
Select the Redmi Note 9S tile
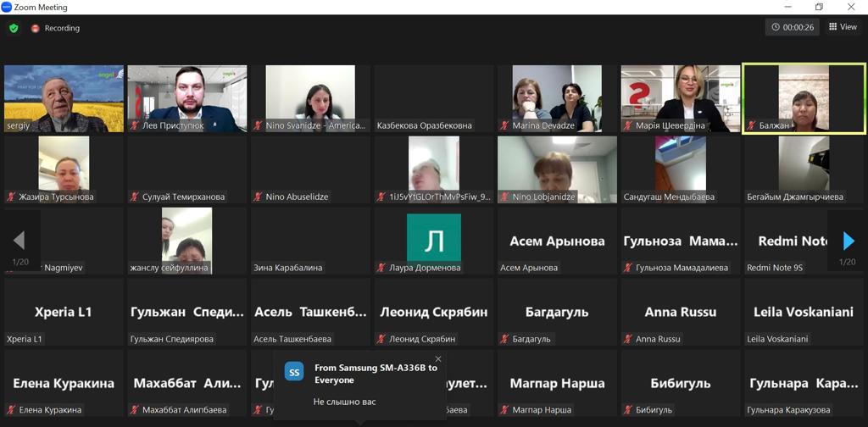[804, 241]
